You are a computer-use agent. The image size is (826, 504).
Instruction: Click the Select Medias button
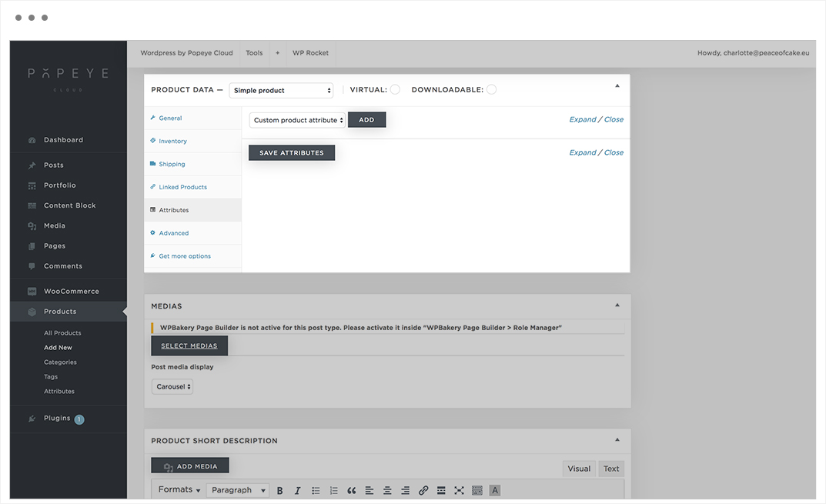(189, 346)
